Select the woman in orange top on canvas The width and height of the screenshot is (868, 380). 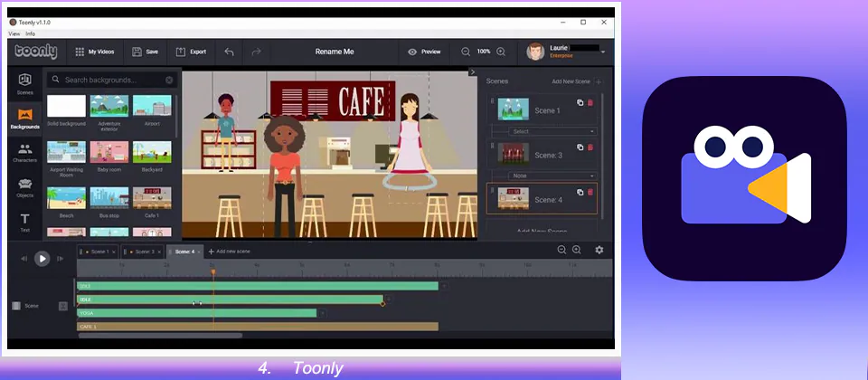(x=285, y=176)
